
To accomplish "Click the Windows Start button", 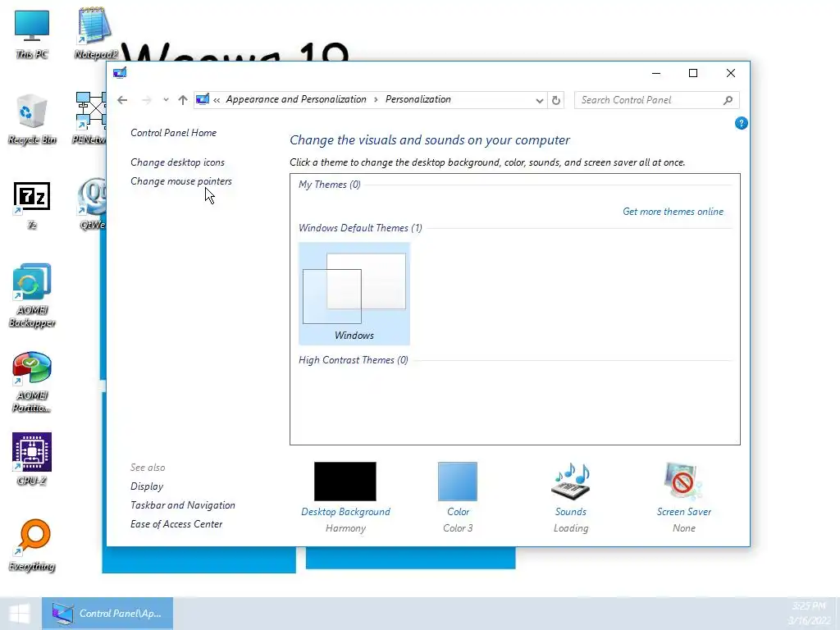I will (20, 614).
